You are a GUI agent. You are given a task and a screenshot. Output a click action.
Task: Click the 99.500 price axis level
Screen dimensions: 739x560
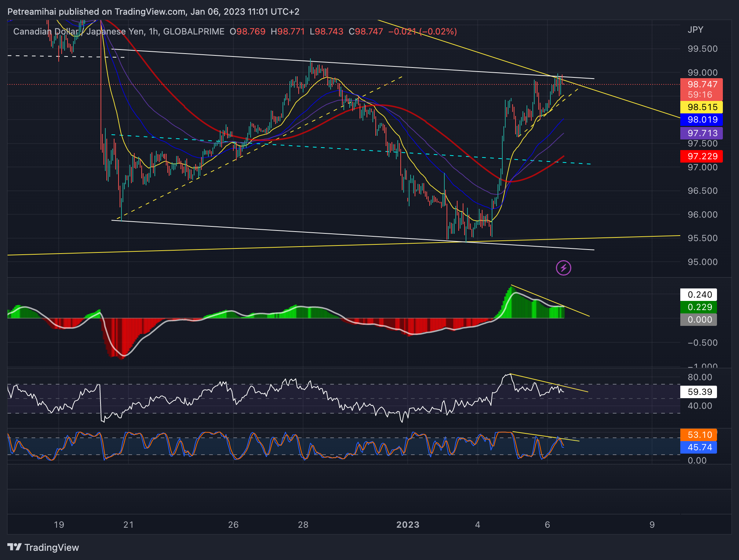(702, 49)
